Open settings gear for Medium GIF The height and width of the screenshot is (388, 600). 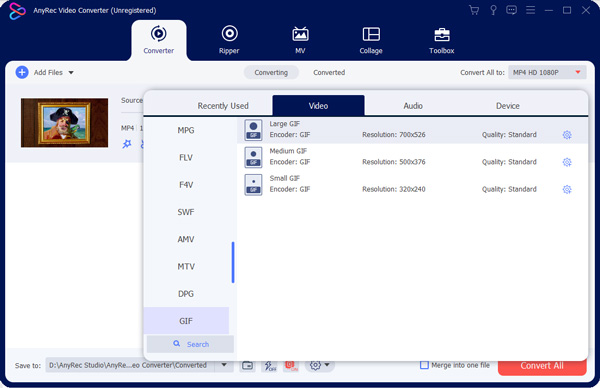click(x=567, y=162)
